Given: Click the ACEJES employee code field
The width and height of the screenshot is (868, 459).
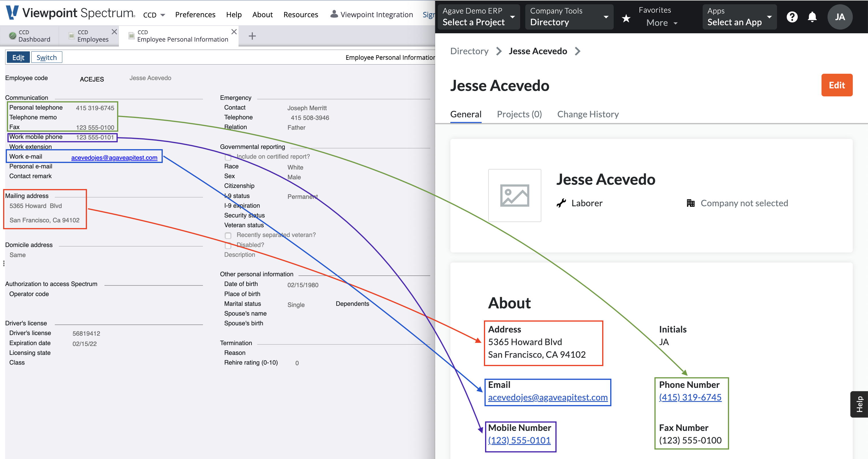Looking at the screenshot, I should 92,79.
